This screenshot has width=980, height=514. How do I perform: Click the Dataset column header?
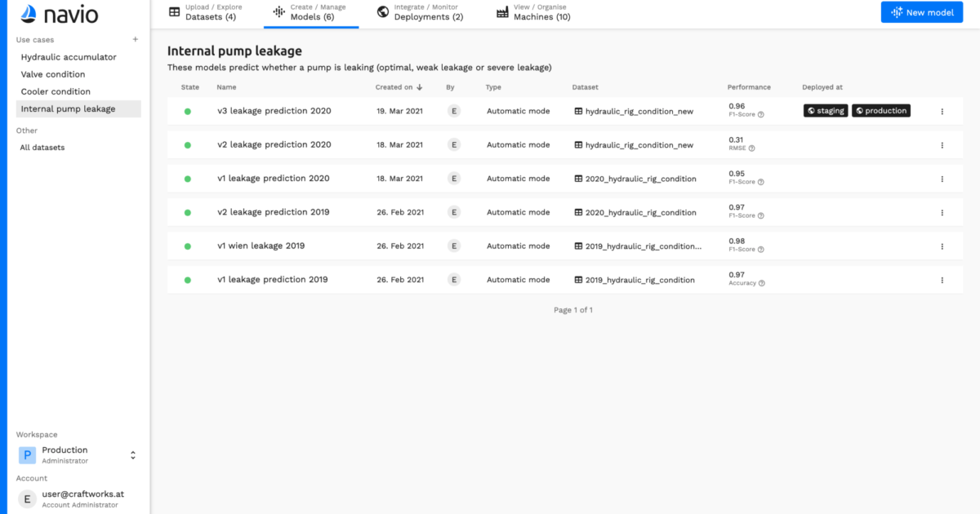point(586,87)
